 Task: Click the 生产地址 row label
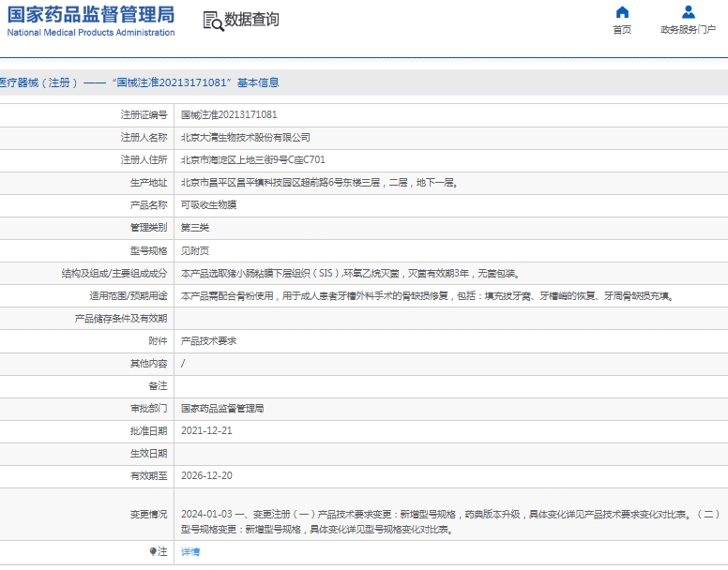(148, 182)
